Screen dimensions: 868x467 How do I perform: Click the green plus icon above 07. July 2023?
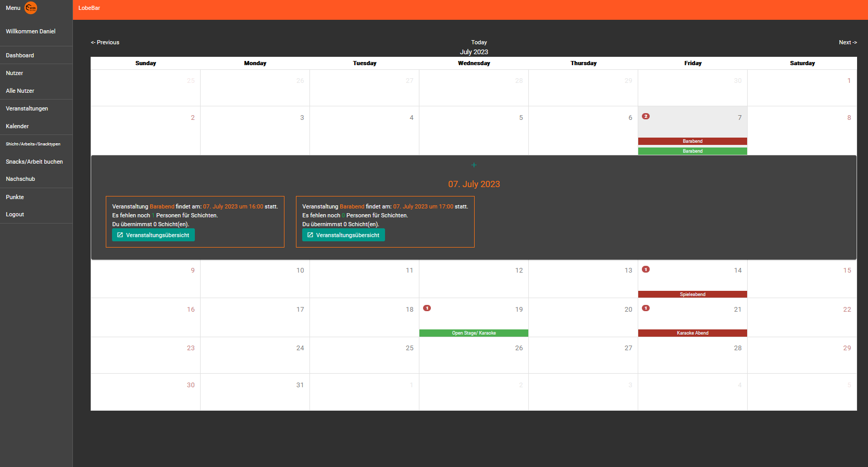pos(474,165)
